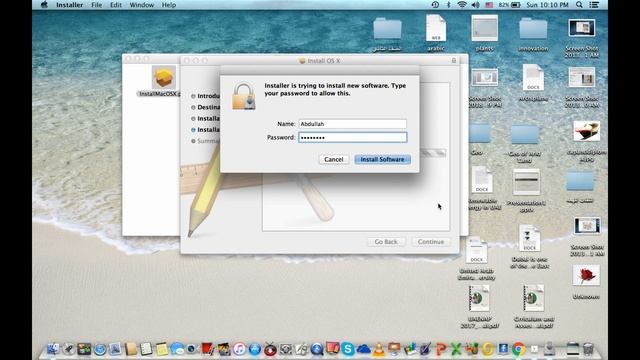Image resolution: width=640 pixels, height=360 pixels.
Task: Select the shoe picture on the desktop
Action: [x=586, y=131]
